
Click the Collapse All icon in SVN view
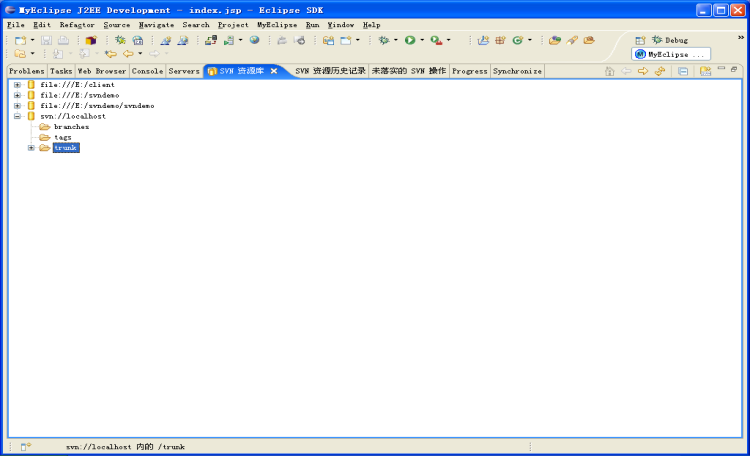point(683,71)
